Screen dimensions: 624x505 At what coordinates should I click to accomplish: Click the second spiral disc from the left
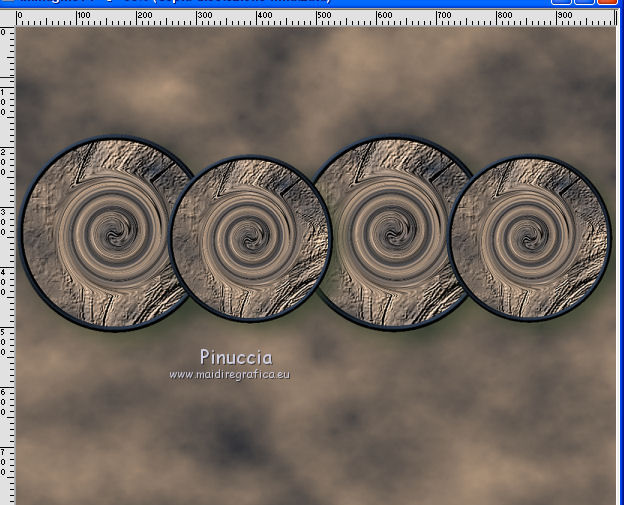point(250,238)
